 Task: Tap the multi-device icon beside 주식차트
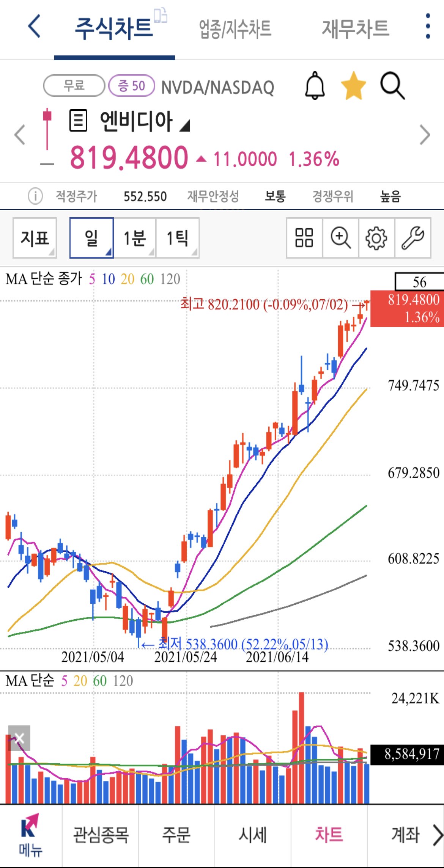(x=160, y=15)
